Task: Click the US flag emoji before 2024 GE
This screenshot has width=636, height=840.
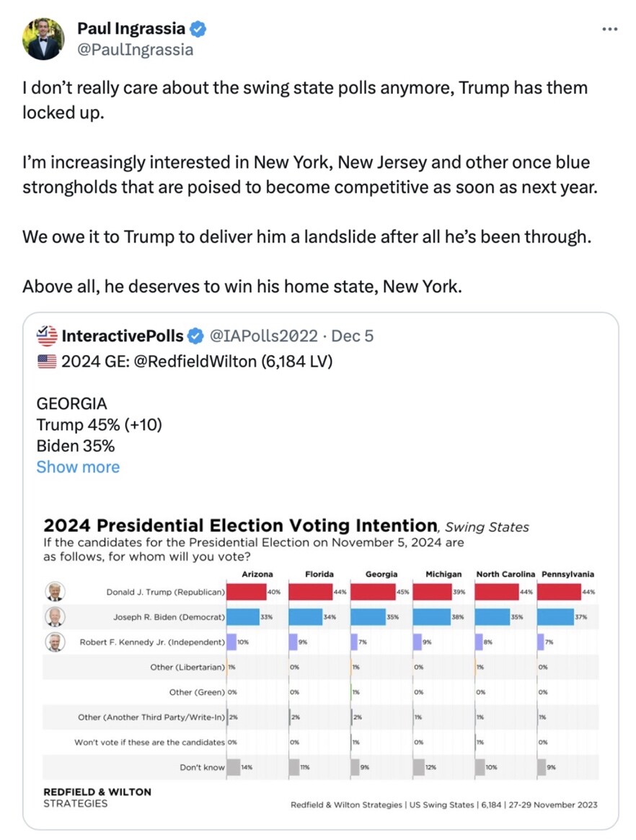Action: 47,362
